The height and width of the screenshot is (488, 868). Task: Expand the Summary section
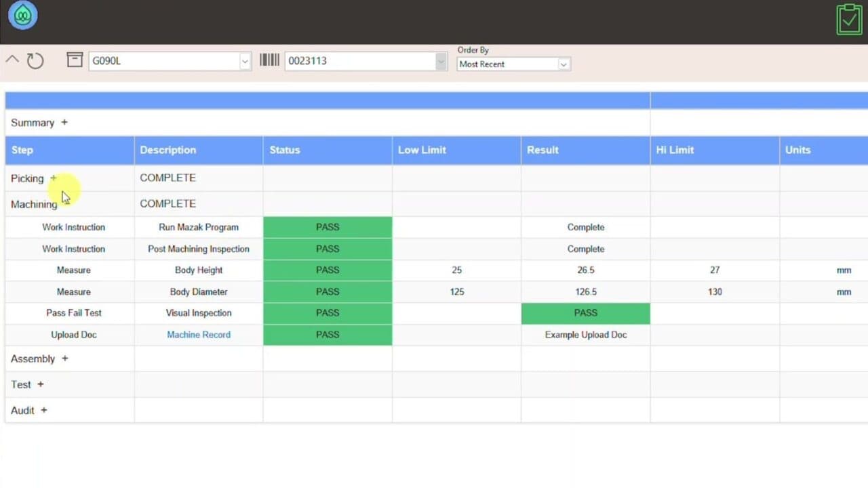(x=64, y=123)
